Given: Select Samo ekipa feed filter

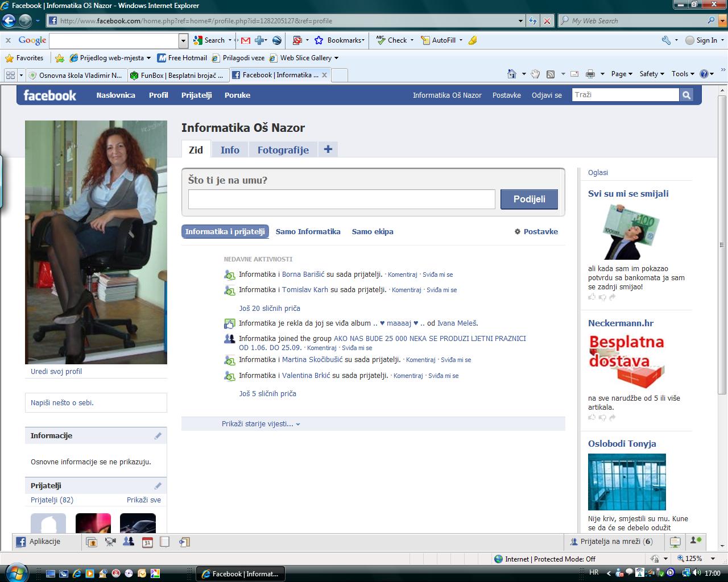Looking at the screenshot, I should 373,232.
